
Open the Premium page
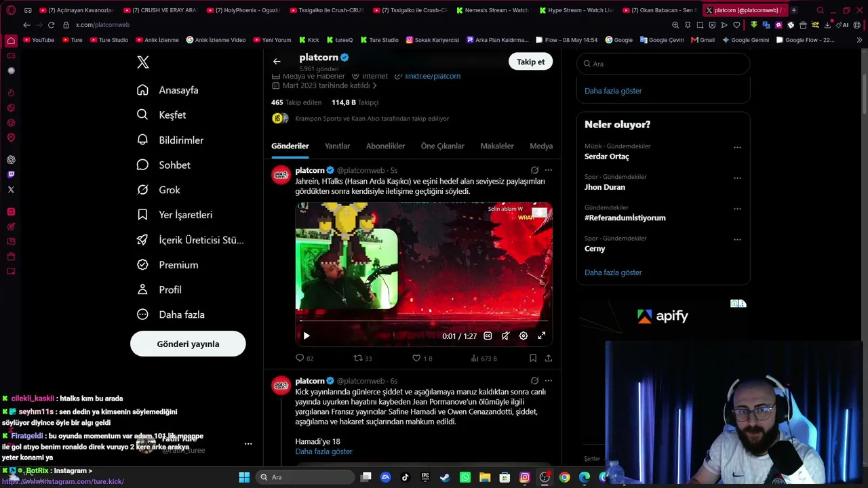[x=168, y=265]
